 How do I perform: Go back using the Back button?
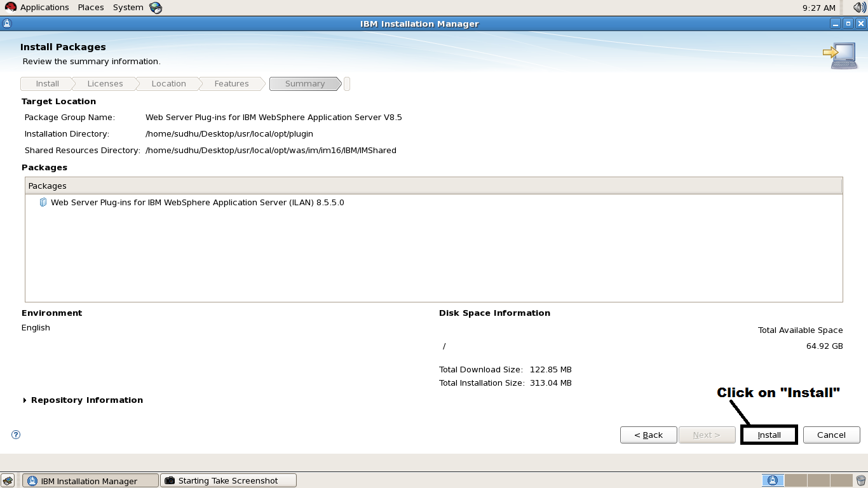[x=648, y=435]
